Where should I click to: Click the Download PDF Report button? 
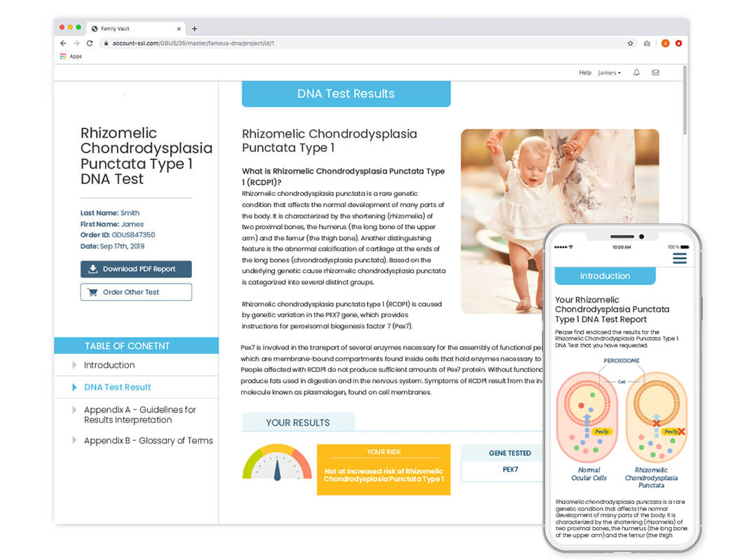point(136,269)
